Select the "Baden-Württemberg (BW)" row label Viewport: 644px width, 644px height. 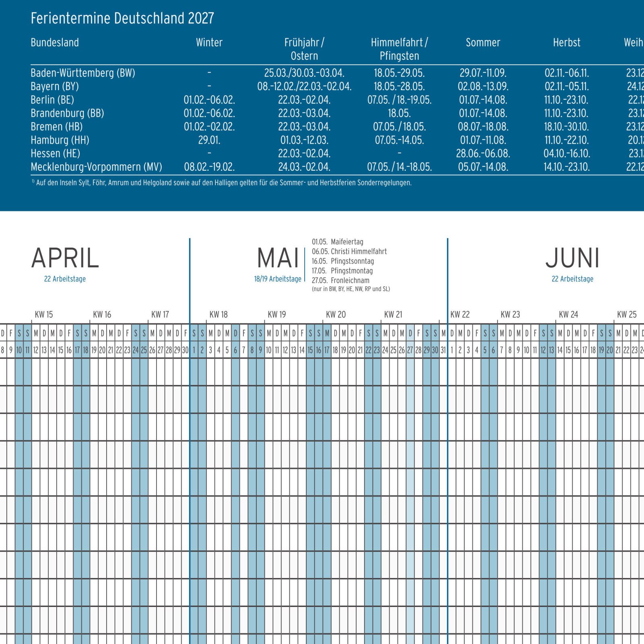pos(83,73)
